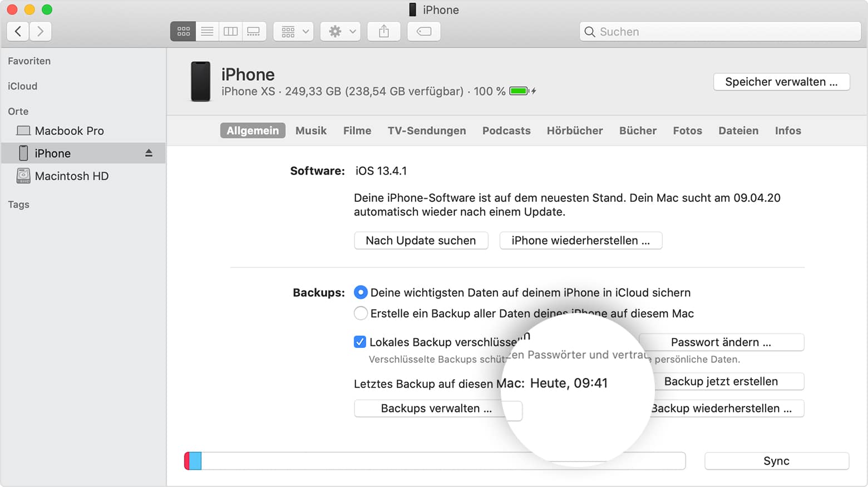The width and height of the screenshot is (868, 487).
Task: Click the share icon in toolbar
Action: tap(384, 32)
